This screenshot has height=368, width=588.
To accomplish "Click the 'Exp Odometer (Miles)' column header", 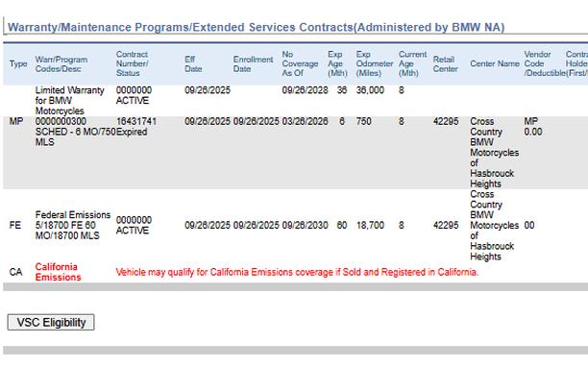I will coord(375,63).
